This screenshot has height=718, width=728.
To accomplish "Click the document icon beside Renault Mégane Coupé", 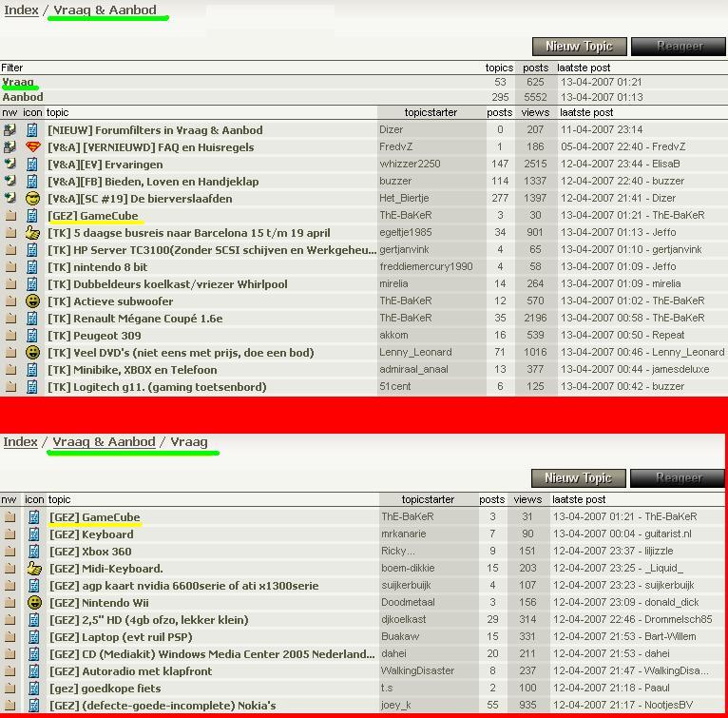I will click(x=32, y=319).
